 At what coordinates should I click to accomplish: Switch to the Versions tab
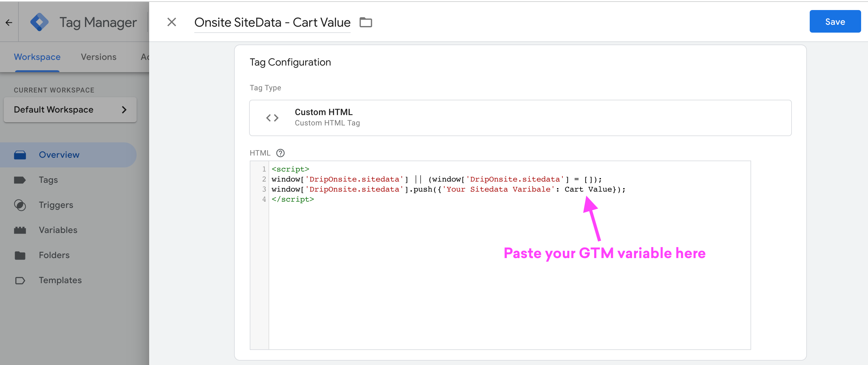point(98,57)
